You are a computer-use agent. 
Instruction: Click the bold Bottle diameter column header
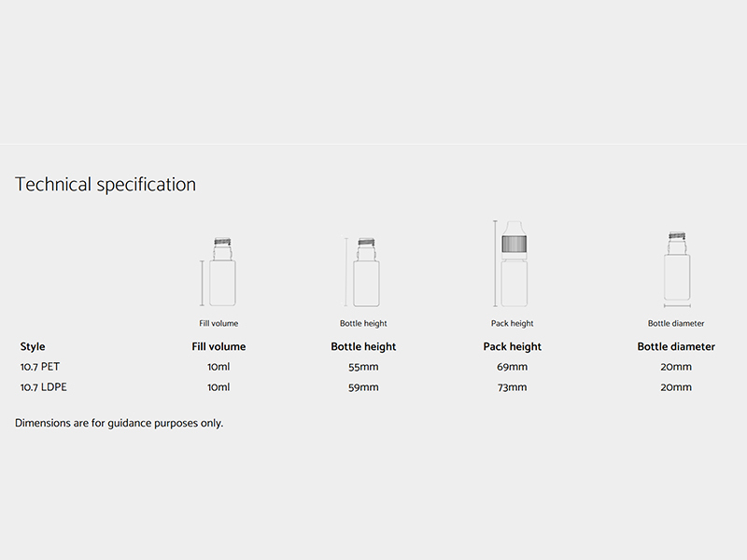point(676,346)
